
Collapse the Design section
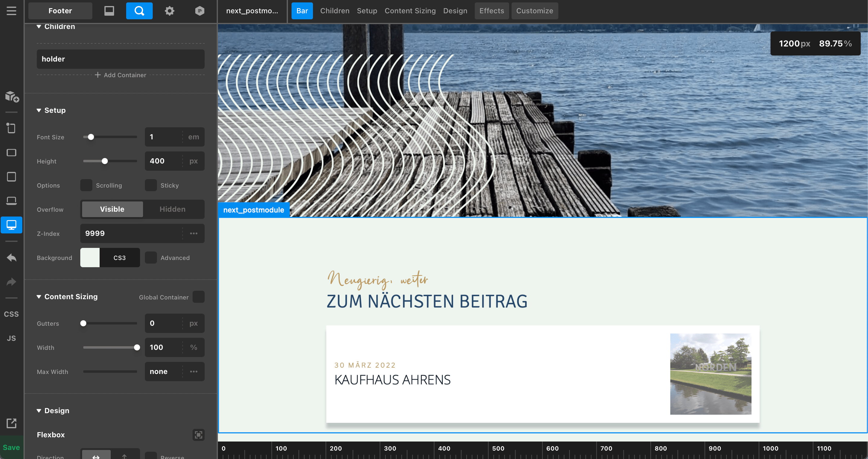click(39, 410)
